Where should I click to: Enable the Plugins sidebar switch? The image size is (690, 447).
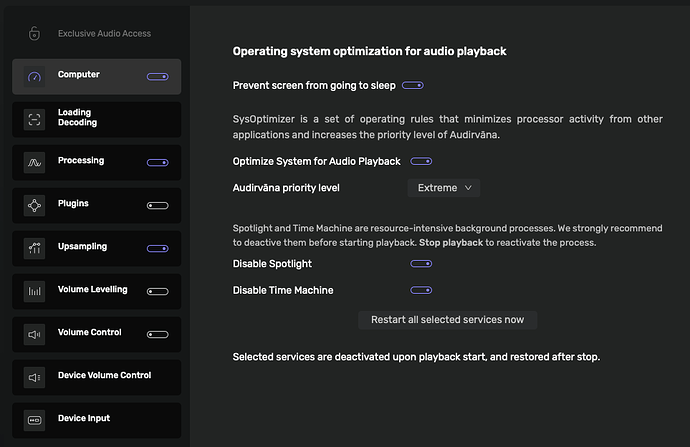(x=158, y=205)
